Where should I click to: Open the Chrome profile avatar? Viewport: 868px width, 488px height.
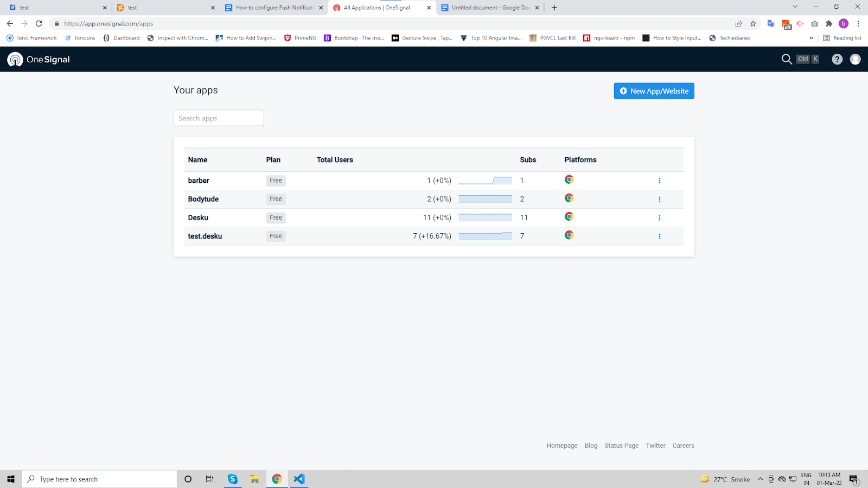(x=844, y=23)
